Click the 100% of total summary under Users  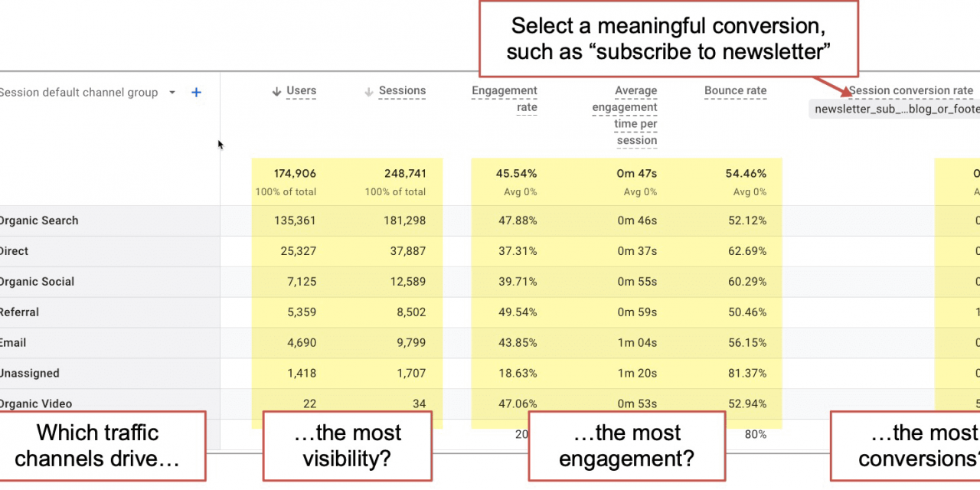point(285,192)
